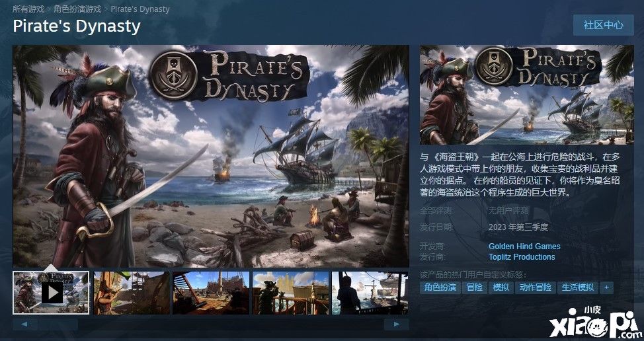The height and width of the screenshot is (341, 644).
Task: Click the plus button to add tags
Action: 606,287
